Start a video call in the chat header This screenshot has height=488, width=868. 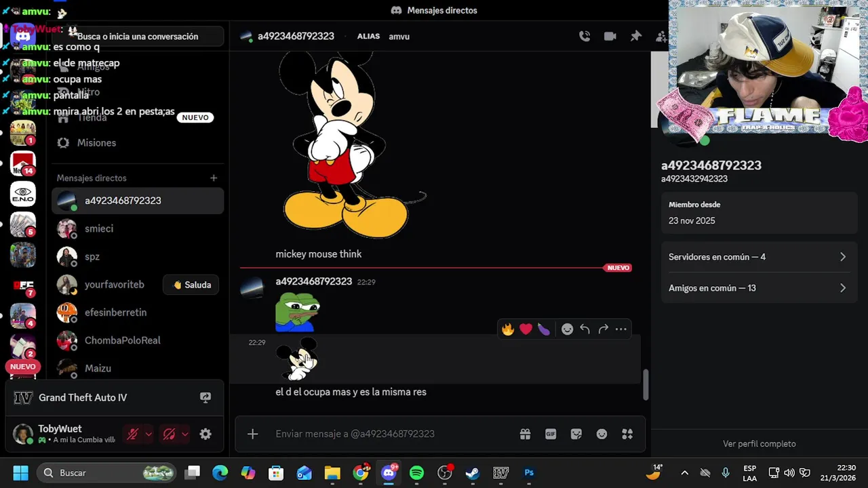pos(610,37)
